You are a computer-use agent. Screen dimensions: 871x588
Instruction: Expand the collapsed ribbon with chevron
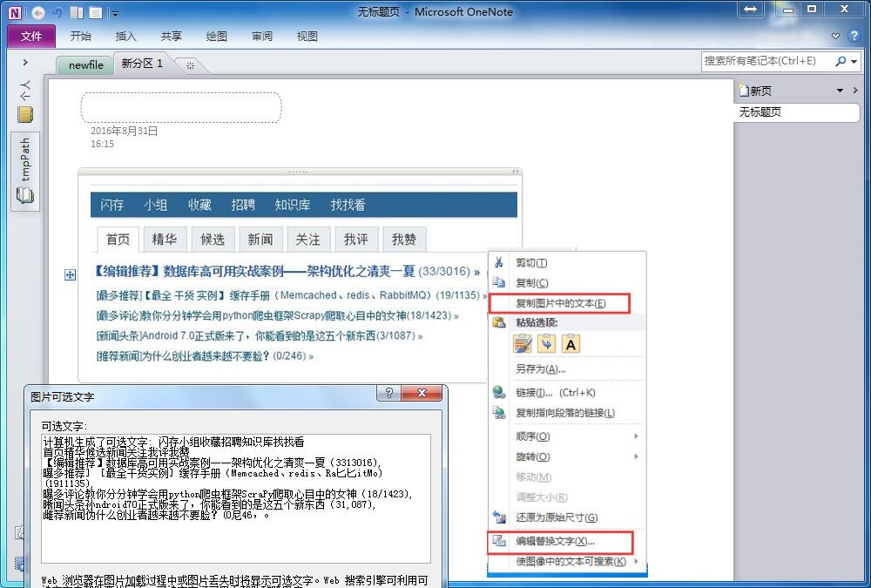pos(835,36)
